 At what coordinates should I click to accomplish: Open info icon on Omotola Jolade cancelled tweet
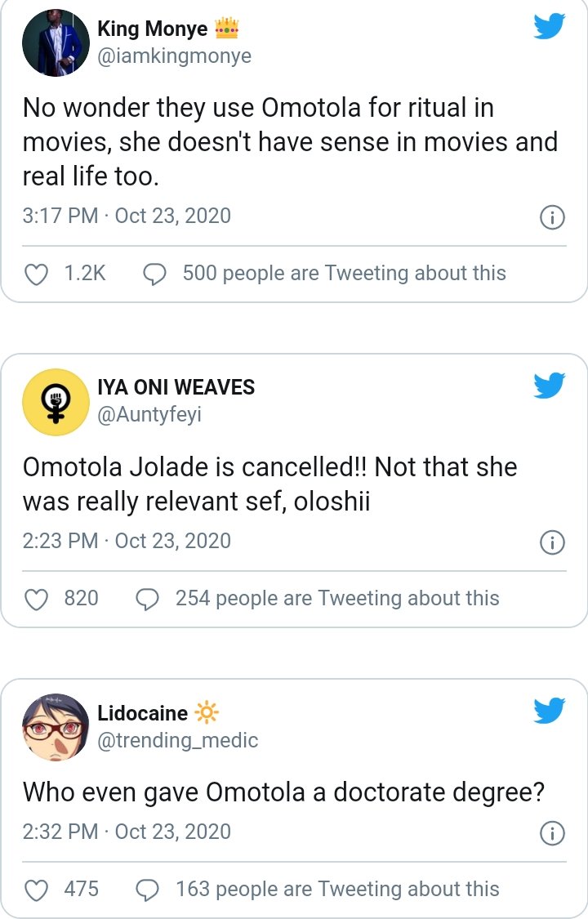[x=553, y=542]
